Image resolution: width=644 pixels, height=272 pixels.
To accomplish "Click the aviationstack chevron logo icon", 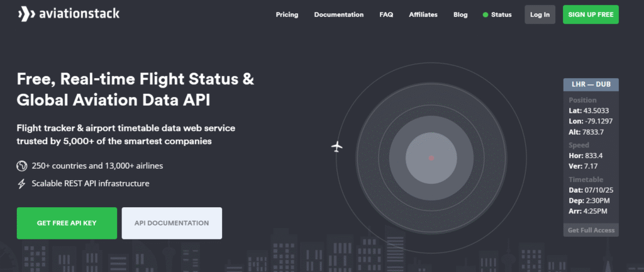I will point(26,14).
